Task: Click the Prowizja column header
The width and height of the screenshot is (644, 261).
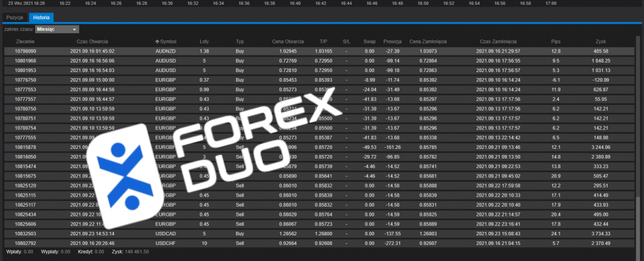Action: coord(392,42)
